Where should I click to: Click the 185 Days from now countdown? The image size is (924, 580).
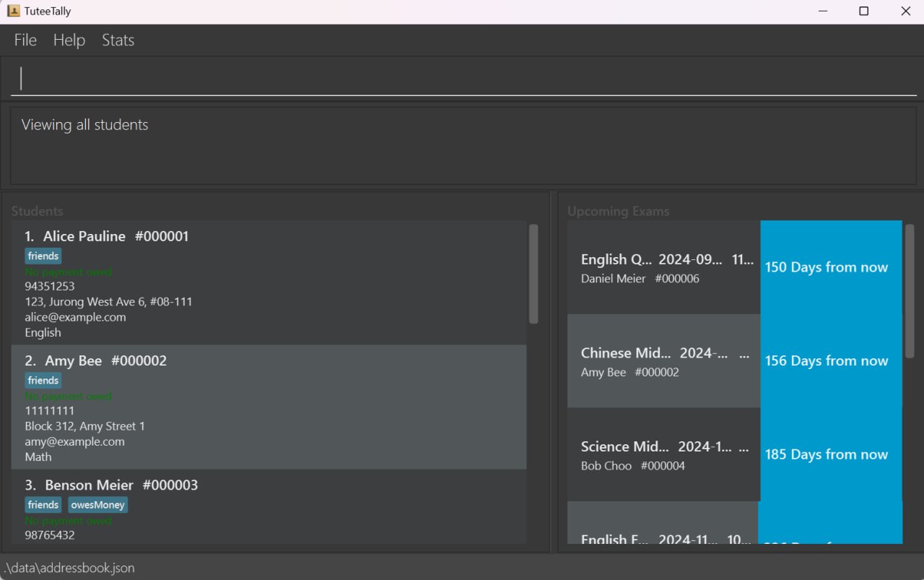click(830, 454)
